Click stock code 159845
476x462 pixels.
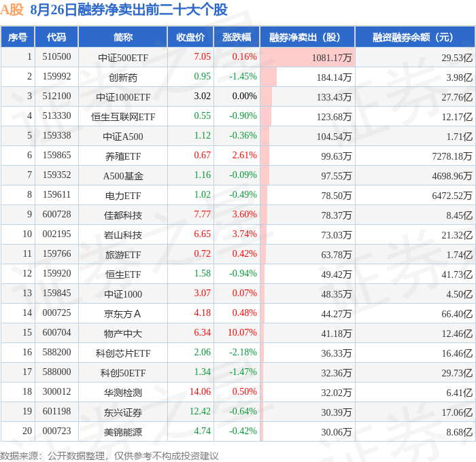coord(56,294)
